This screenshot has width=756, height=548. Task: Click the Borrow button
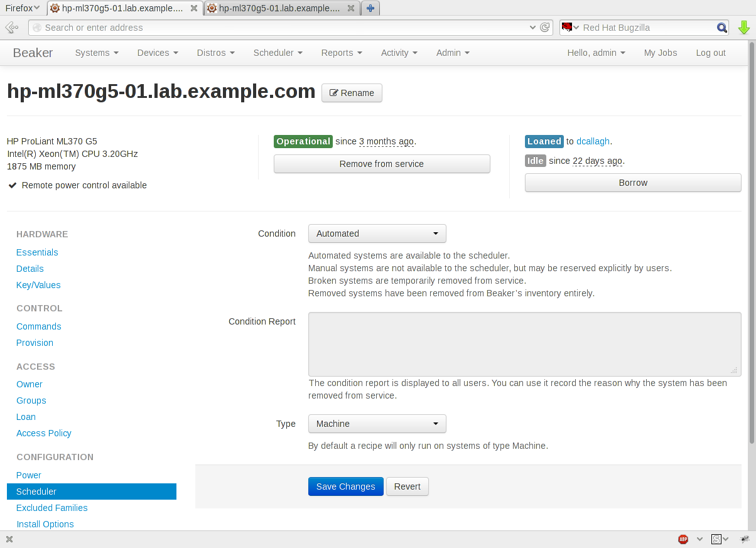(x=633, y=183)
